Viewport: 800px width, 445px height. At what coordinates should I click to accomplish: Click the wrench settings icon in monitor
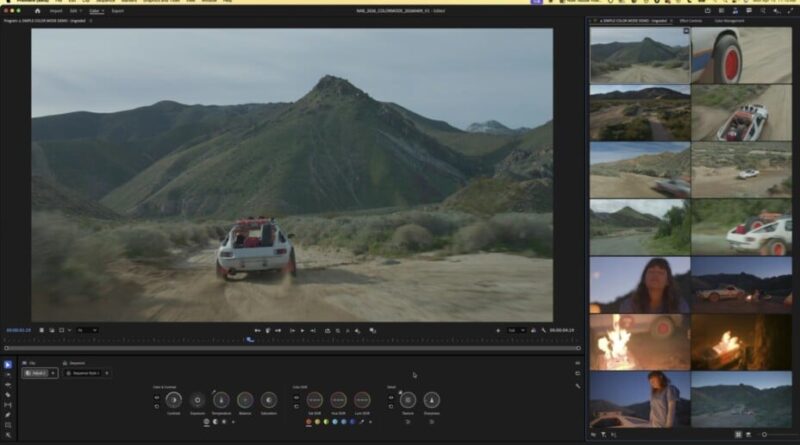pos(543,331)
